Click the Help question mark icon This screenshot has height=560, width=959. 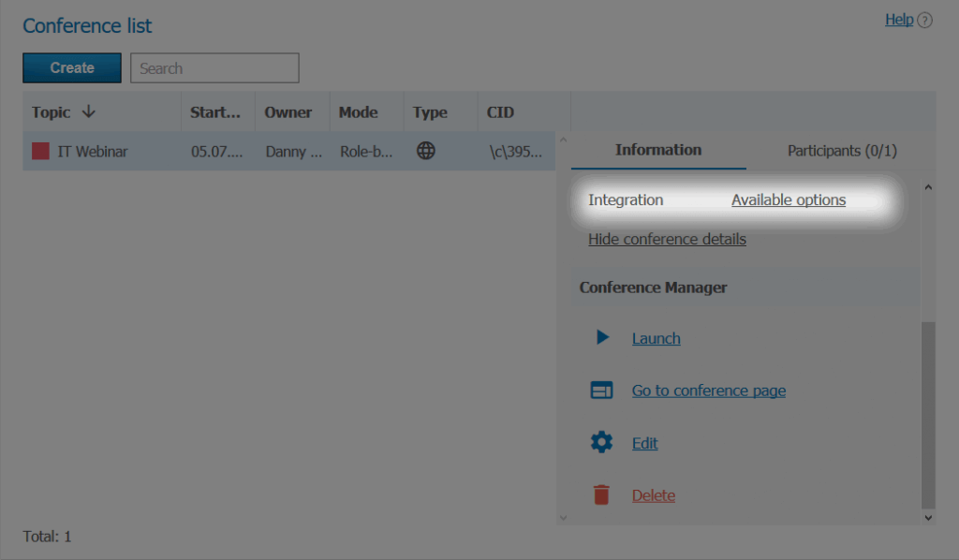(x=925, y=21)
